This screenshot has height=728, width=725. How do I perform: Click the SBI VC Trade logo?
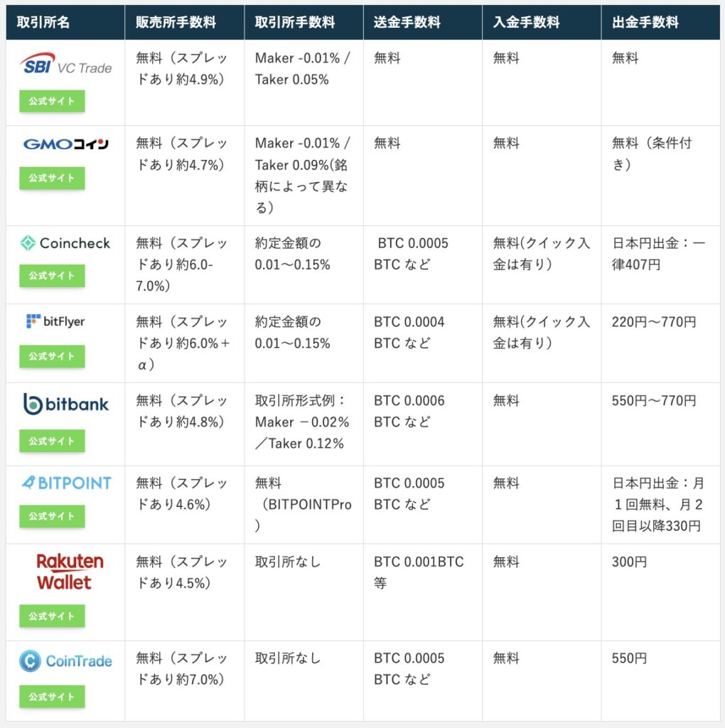pos(65,65)
